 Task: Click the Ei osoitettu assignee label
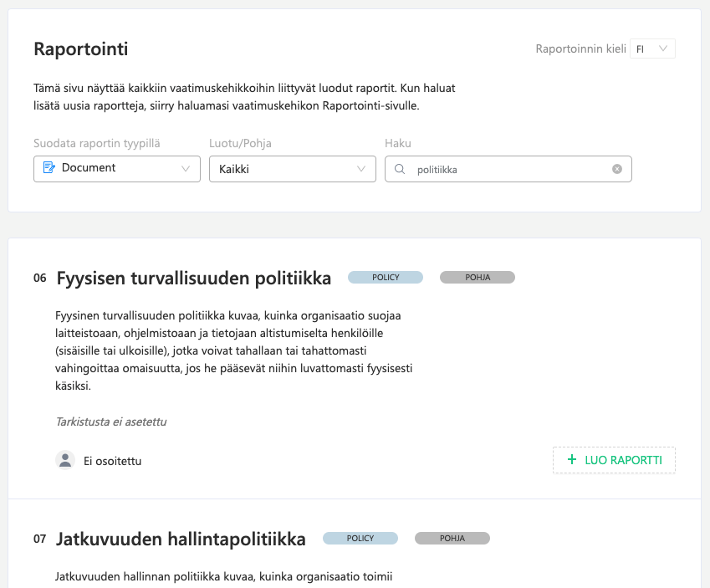coord(112,461)
